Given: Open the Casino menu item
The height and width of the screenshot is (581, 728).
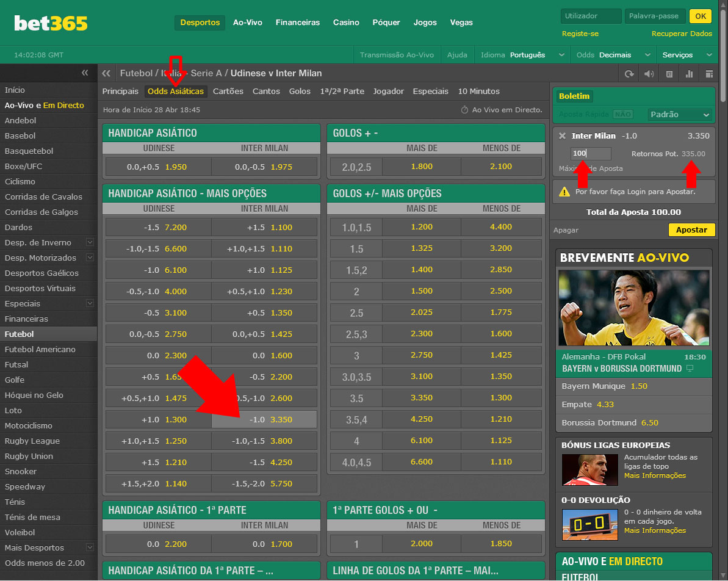Looking at the screenshot, I should tap(346, 23).
